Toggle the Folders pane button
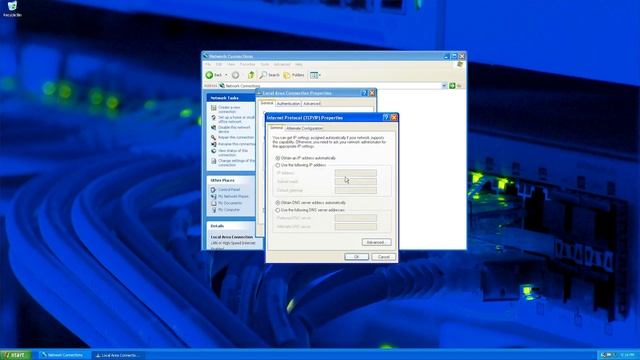 [294, 75]
